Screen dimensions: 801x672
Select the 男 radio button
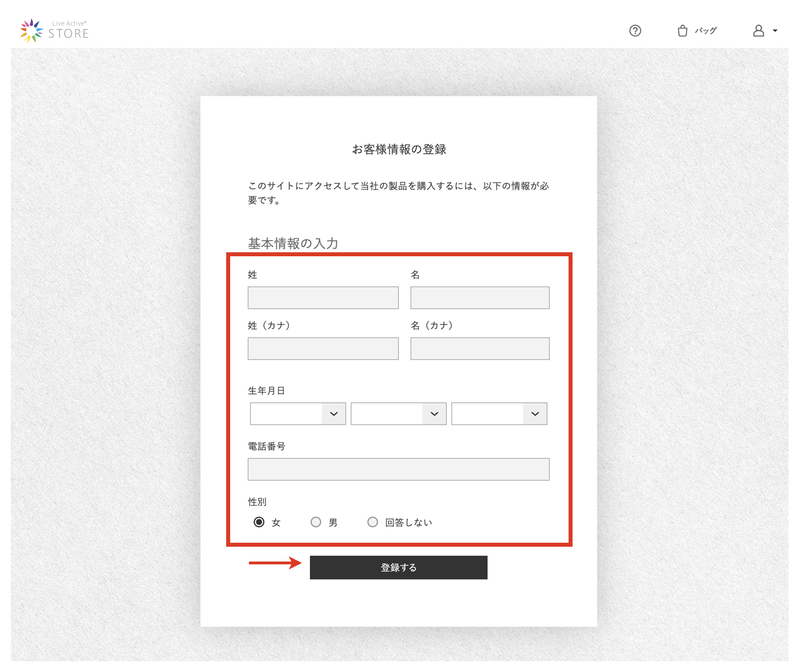click(316, 522)
